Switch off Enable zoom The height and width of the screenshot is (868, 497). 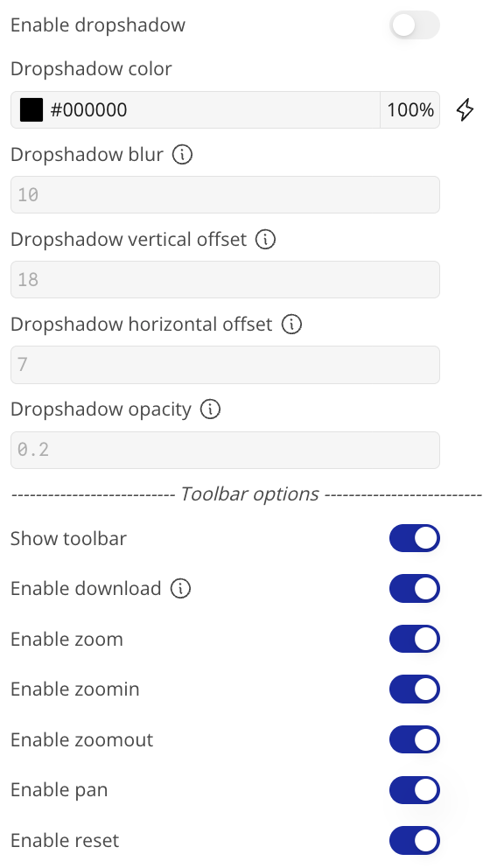coord(415,640)
